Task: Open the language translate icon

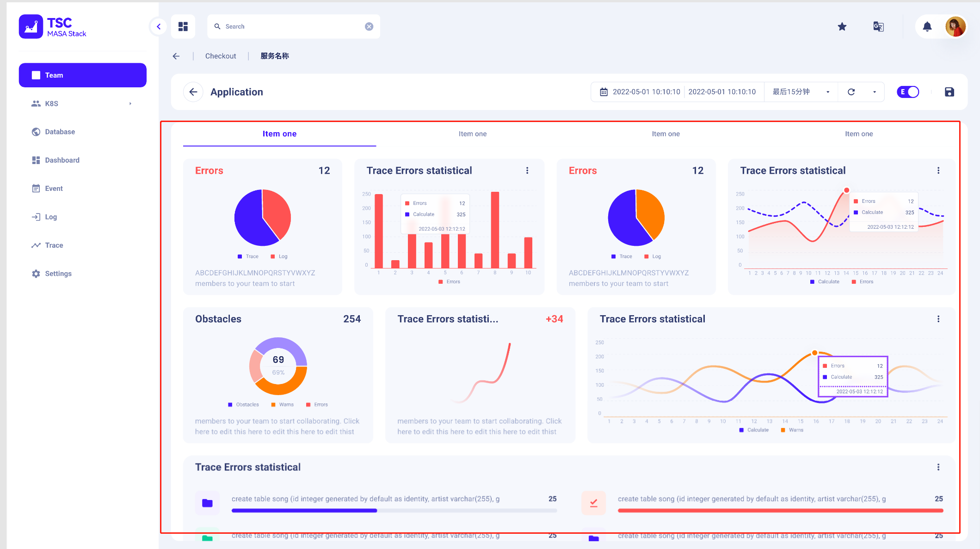Action: click(x=878, y=27)
